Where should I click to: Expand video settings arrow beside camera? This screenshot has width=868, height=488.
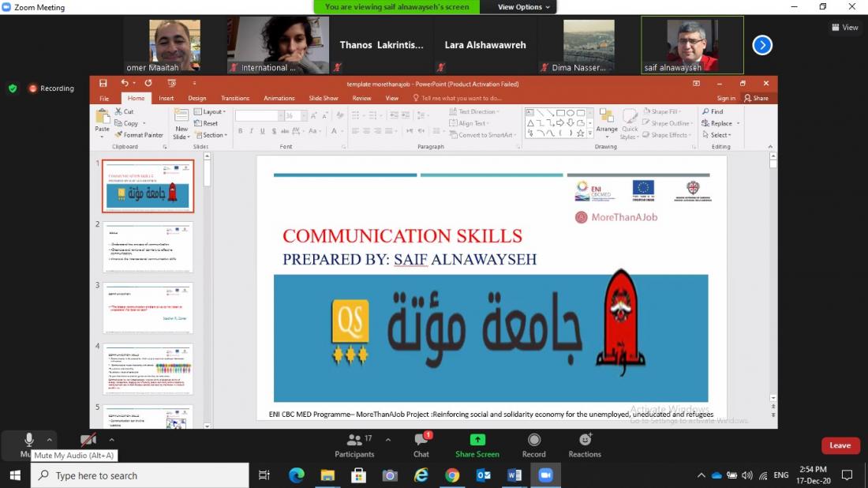[111, 440]
